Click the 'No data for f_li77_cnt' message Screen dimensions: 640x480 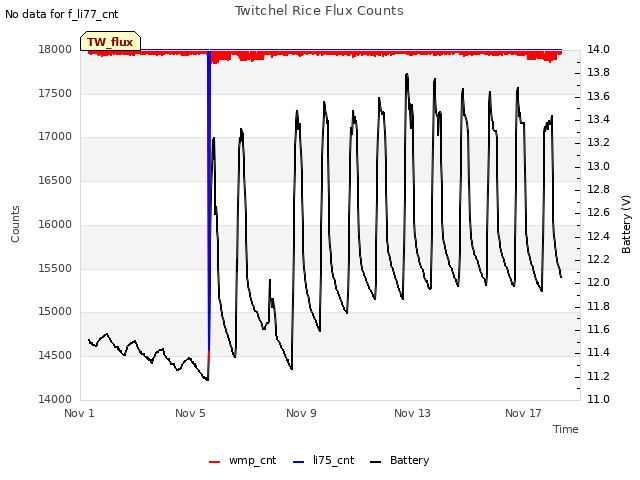62,14
